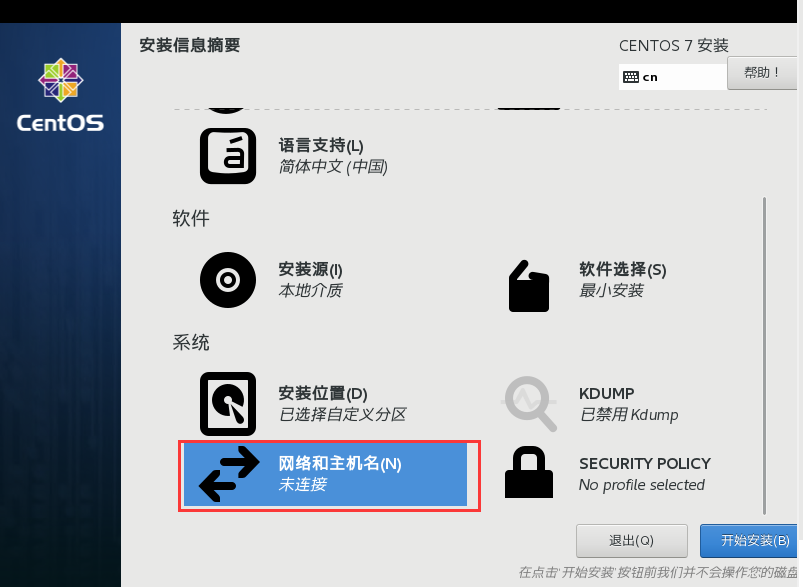Click the vertical scrollbar of summary list
Viewport: 803px width, 587px height.
764,355
